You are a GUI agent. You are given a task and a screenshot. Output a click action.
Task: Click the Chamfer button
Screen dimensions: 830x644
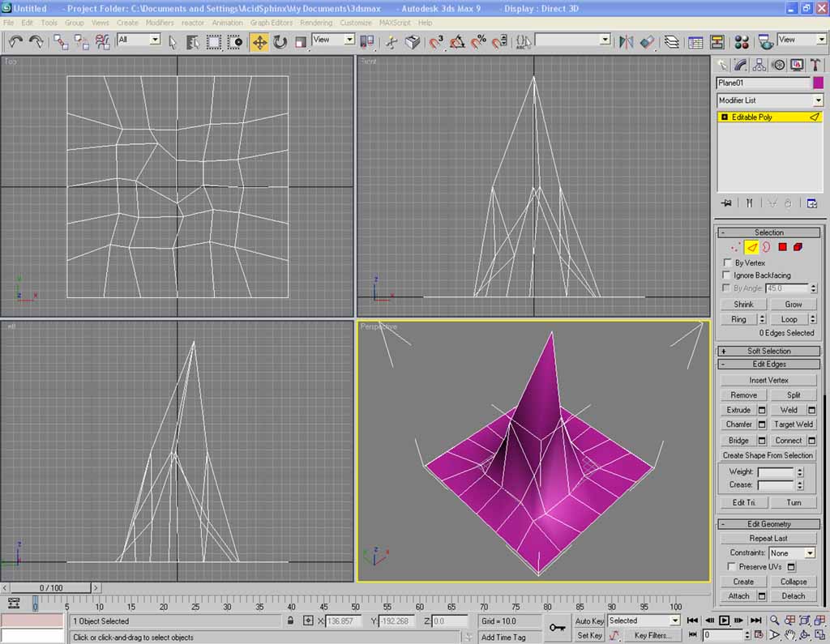coord(738,424)
